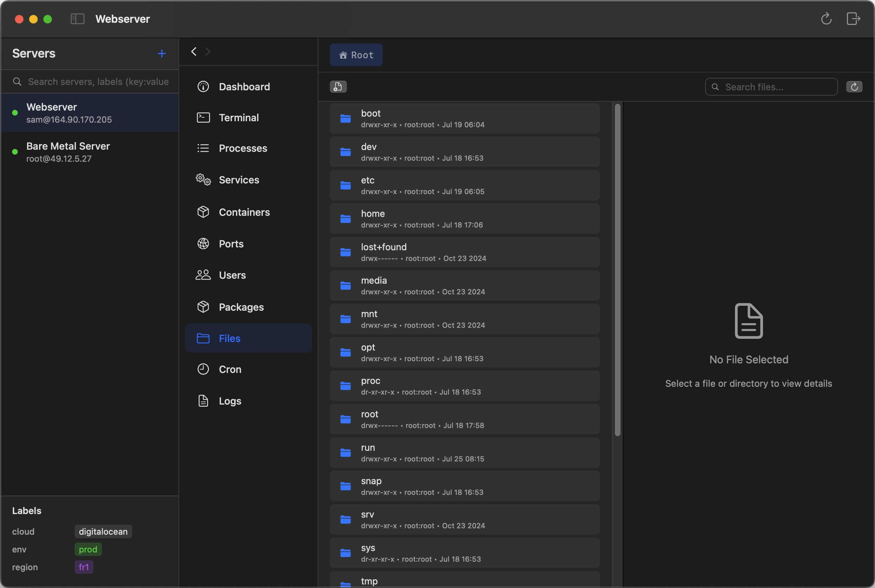Click the home icon in the Root breadcrumb
Screen dimensions: 875x588
coord(343,55)
